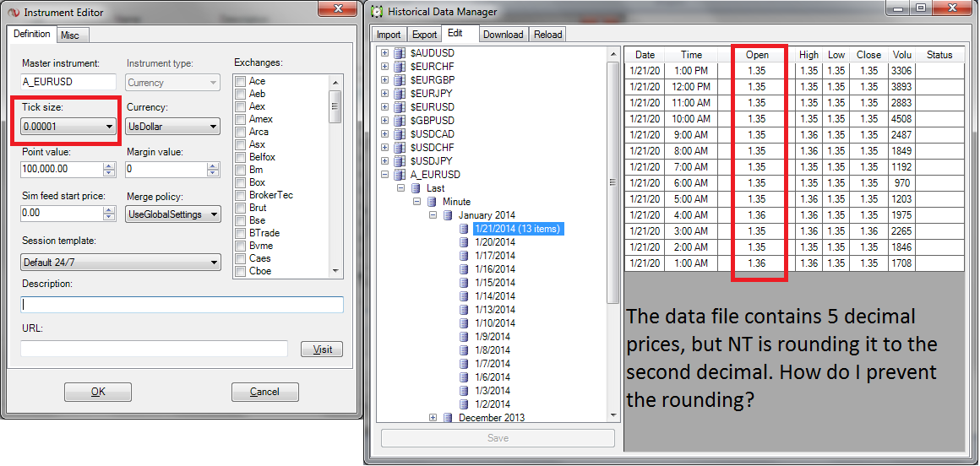This screenshot has width=980, height=466.
Task: Open the Currency dropdown showing UsDollar
Action: coord(173,127)
